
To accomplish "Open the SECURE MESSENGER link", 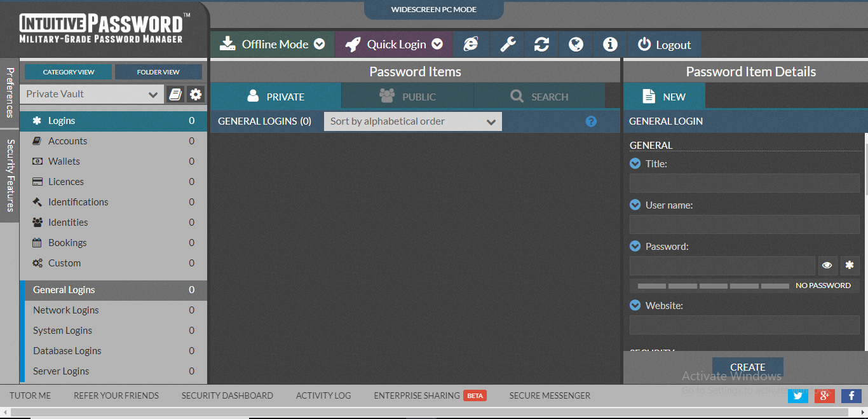I will click(550, 395).
